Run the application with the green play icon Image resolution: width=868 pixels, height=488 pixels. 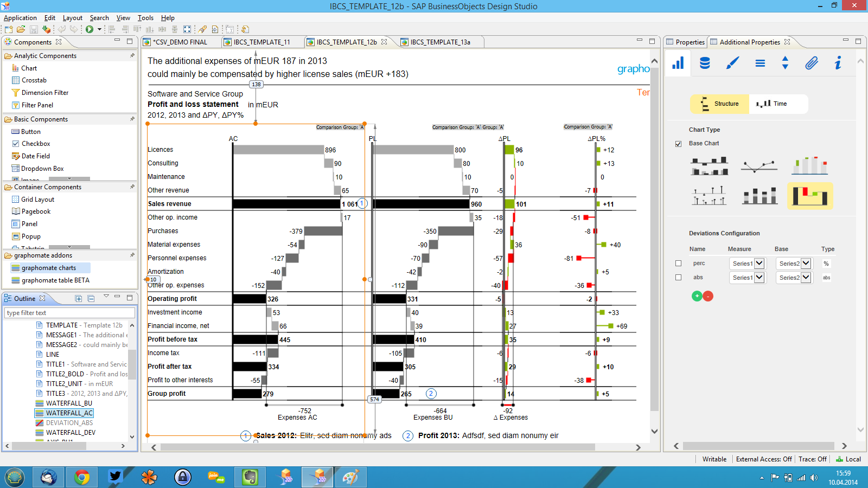[90, 29]
